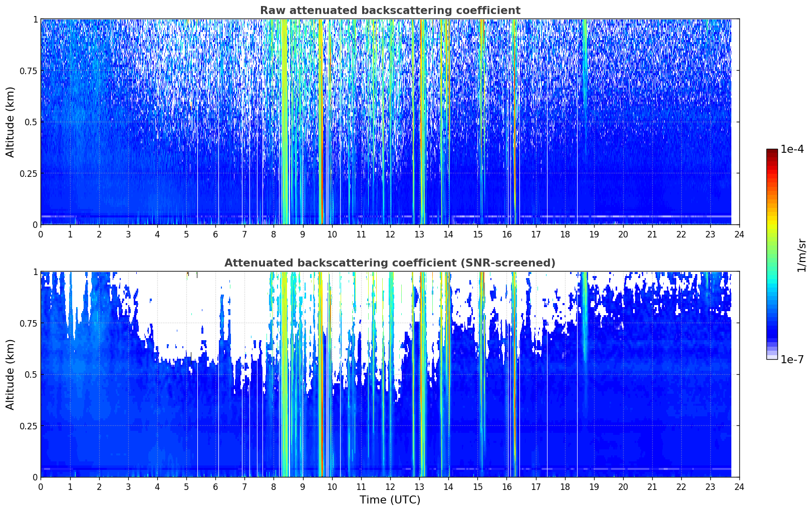Click hour tick "5" under the SNR-screened plot
This screenshot has width=812, height=511.
click(186, 486)
